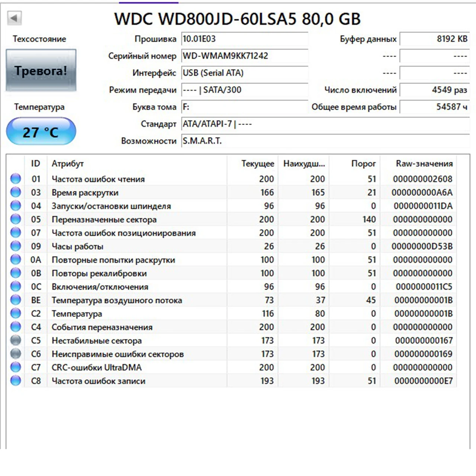Click the attribute name Часы работы
Image resolution: width=476 pixels, height=476 pixels.
point(77,247)
